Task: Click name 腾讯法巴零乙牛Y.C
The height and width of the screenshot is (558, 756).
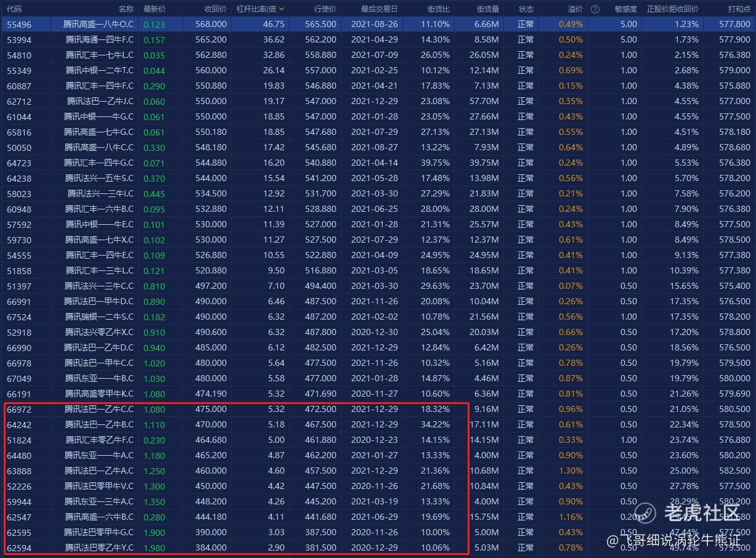Action: pos(99,548)
